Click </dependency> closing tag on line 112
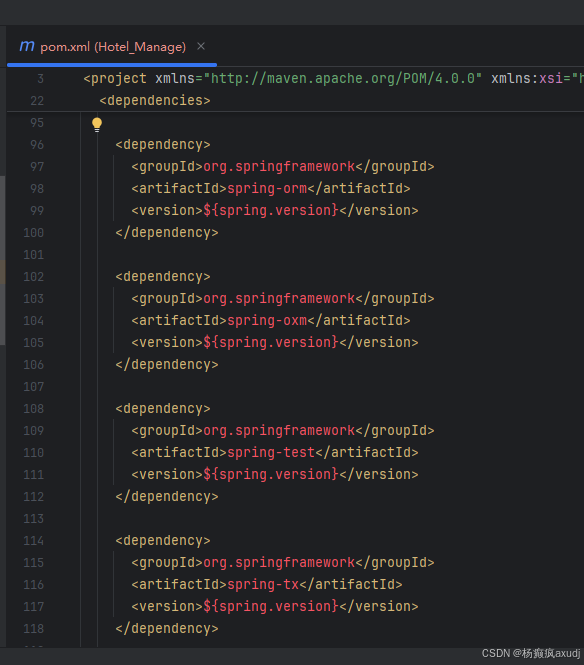This screenshot has height=665, width=584. (167, 496)
